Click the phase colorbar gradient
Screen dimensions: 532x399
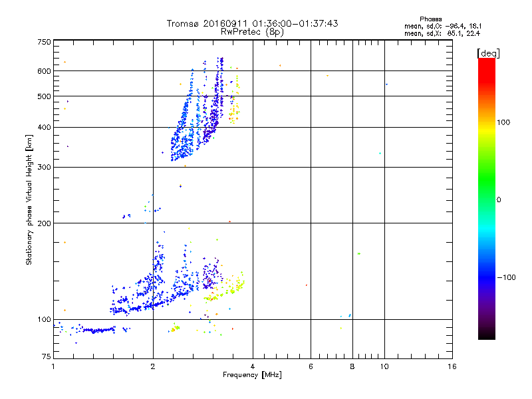tap(487, 198)
